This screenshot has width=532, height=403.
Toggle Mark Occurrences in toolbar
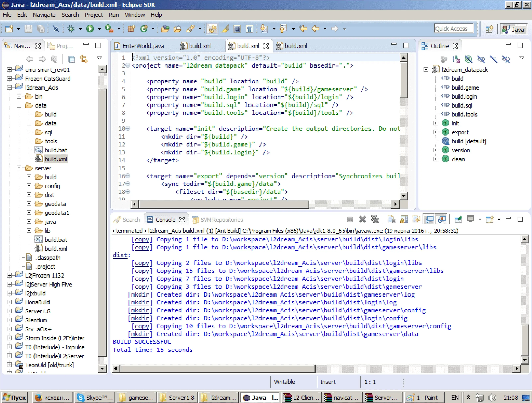(x=225, y=29)
